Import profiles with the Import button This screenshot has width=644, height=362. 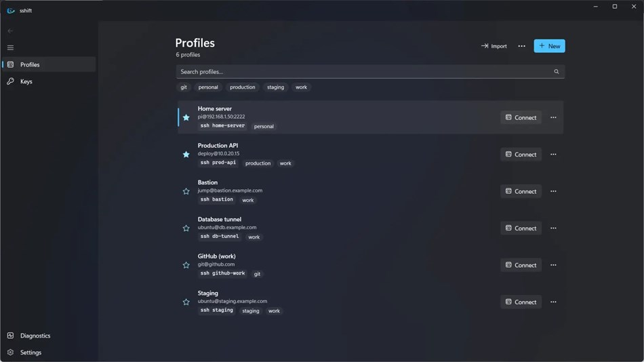[494, 46]
